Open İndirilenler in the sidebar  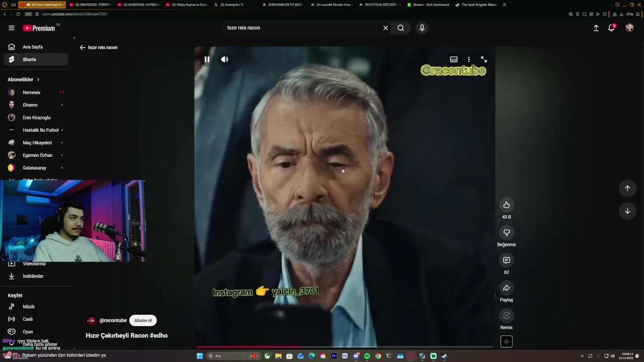click(x=36, y=276)
